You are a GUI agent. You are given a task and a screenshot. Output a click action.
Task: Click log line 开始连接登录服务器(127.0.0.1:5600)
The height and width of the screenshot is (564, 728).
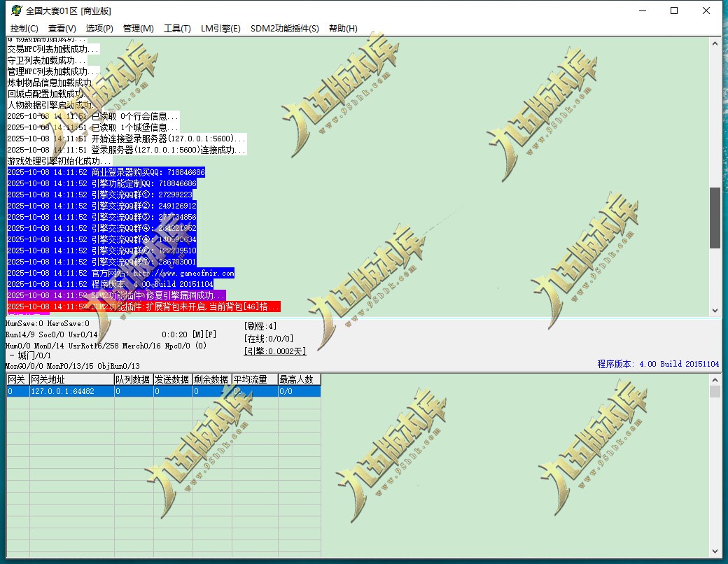127,139
